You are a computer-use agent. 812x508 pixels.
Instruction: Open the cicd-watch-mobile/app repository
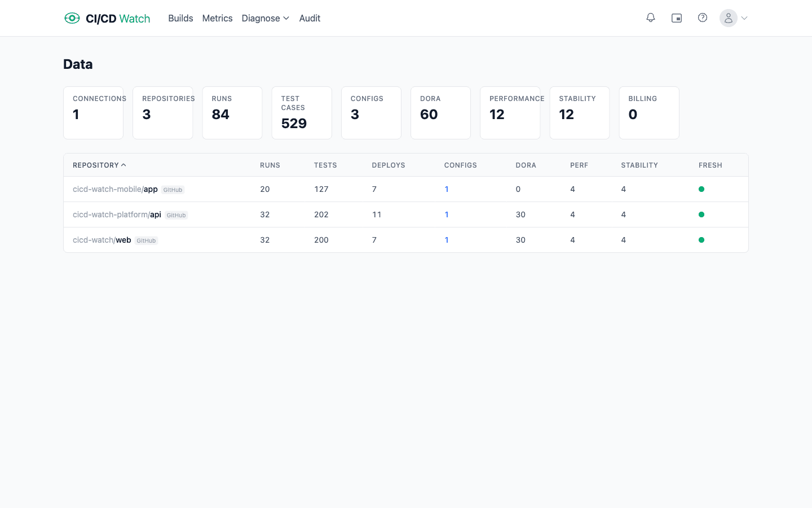tap(115, 189)
